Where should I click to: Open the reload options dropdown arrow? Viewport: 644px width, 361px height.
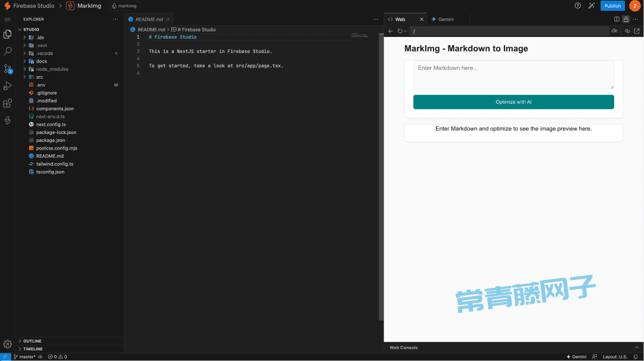point(405,31)
